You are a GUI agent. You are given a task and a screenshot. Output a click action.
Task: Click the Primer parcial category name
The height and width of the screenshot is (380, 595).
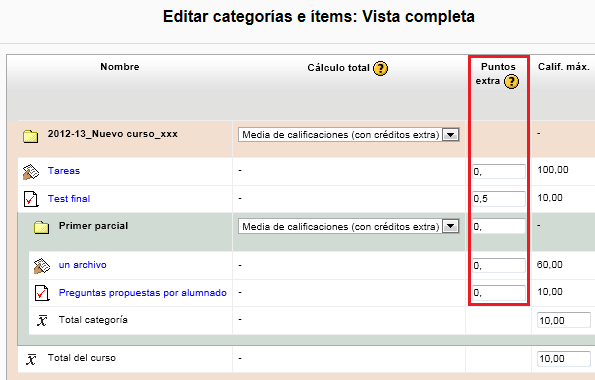coord(93,226)
